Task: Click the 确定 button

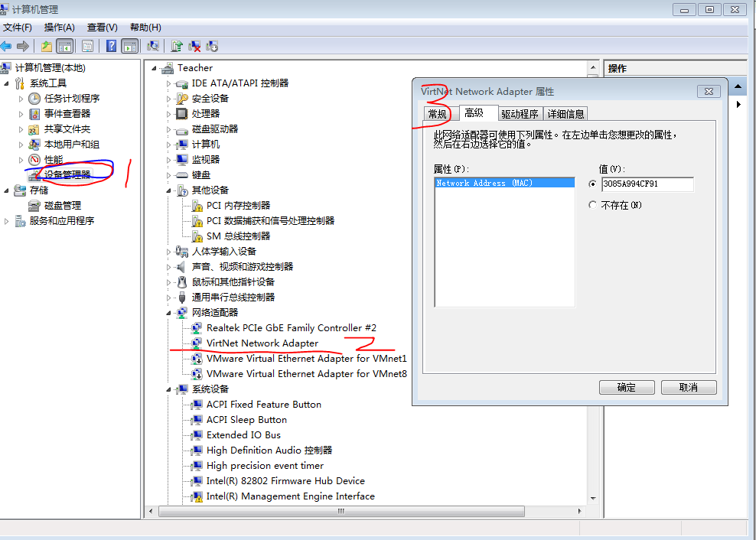Action: (x=627, y=387)
